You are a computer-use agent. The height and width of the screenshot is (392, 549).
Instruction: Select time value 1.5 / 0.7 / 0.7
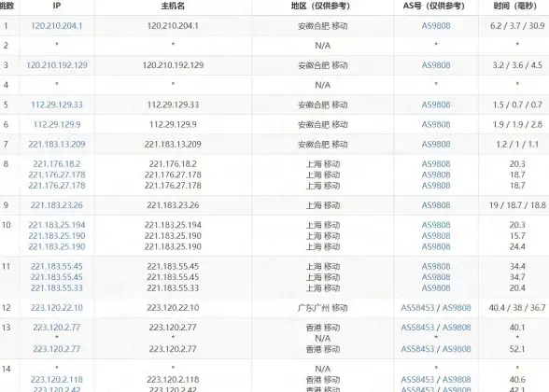click(517, 105)
